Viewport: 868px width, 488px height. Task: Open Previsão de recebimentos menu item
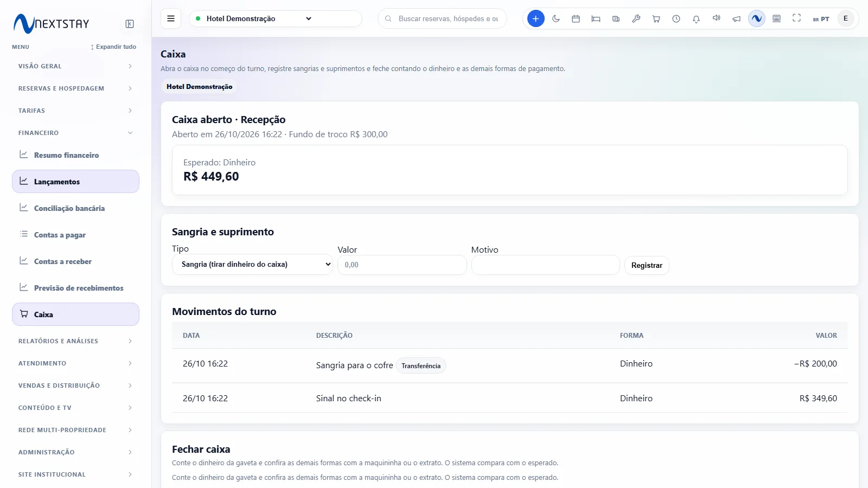coord(75,288)
